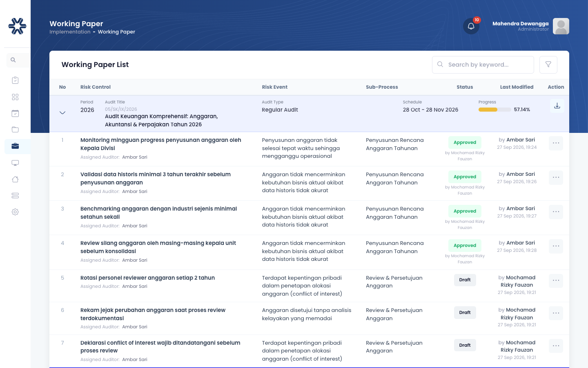Focus the Search by keyword field
The height and width of the screenshot is (368, 588).
coord(483,65)
